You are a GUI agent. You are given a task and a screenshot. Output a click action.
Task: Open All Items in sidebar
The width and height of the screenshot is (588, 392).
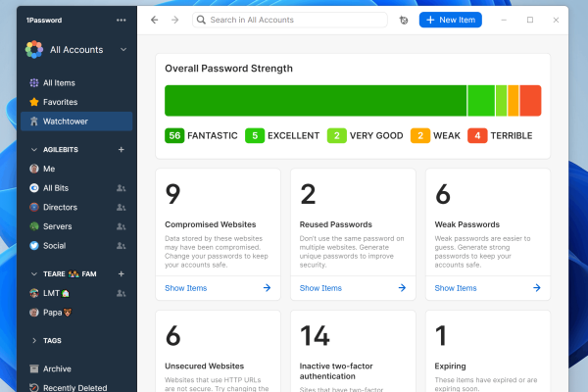(x=76, y=83)
